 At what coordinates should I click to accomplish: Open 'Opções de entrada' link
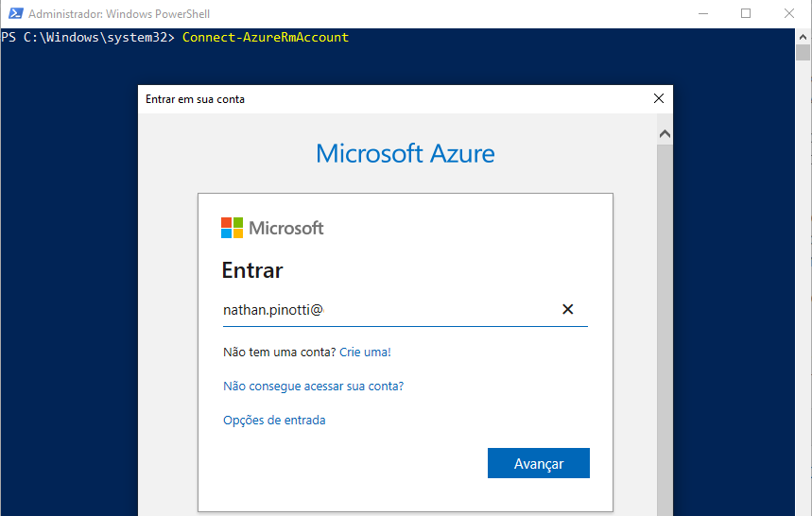tap(274, 421)
